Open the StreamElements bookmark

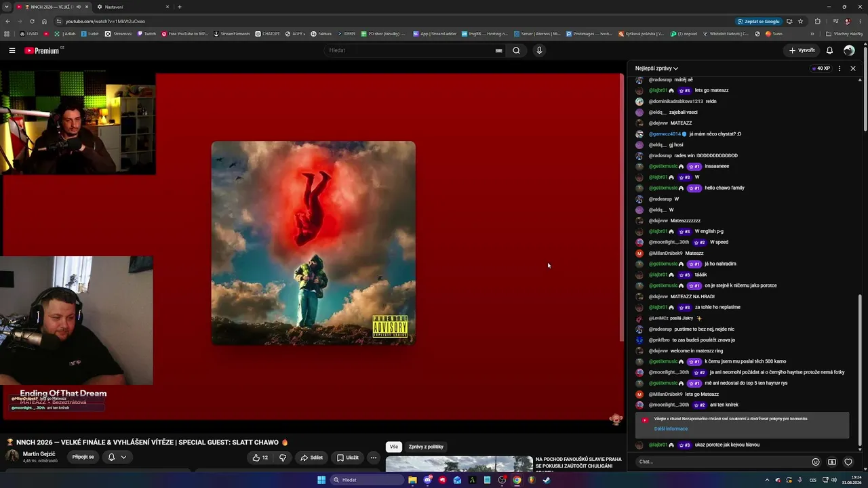231,33
